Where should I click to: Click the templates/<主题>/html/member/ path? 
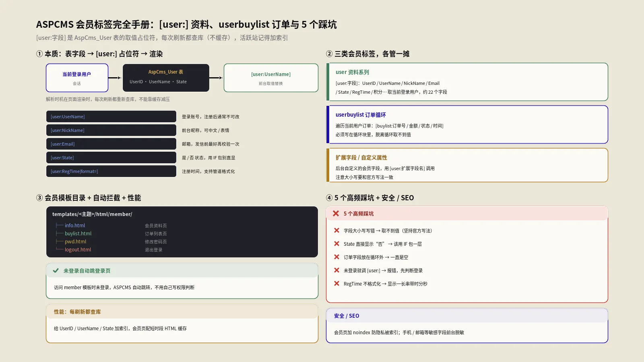click(92, 214)
